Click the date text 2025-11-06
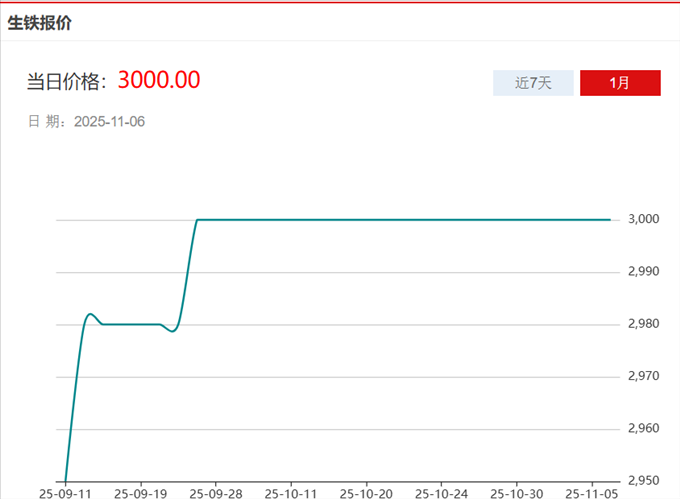 111,121
